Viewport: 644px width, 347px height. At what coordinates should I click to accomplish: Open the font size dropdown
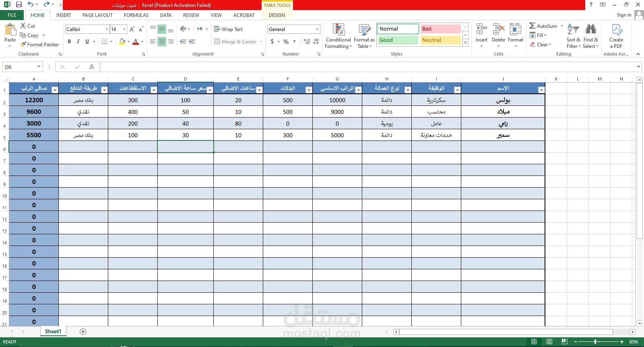click(124, 29)
